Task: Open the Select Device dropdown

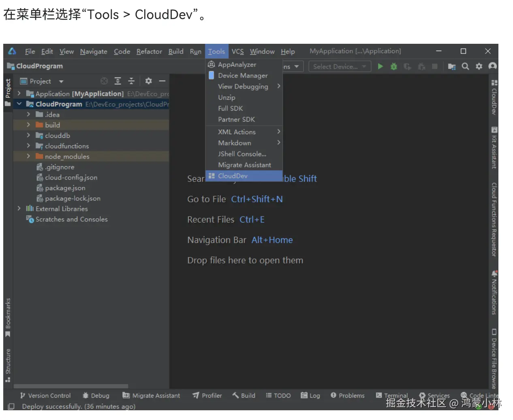Action: 340,66
